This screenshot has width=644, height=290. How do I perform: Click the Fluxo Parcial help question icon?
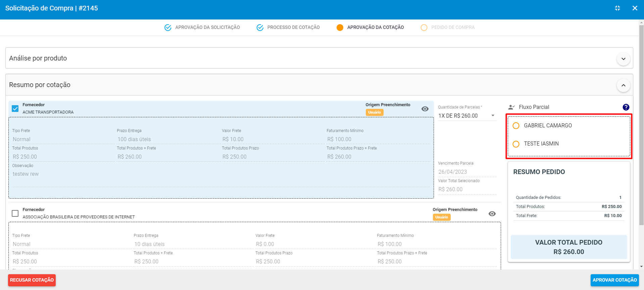click(626, 107)
